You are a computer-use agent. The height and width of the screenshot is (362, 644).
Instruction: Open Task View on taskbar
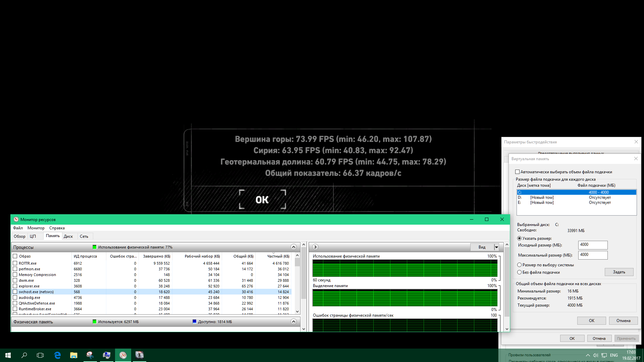40,355
